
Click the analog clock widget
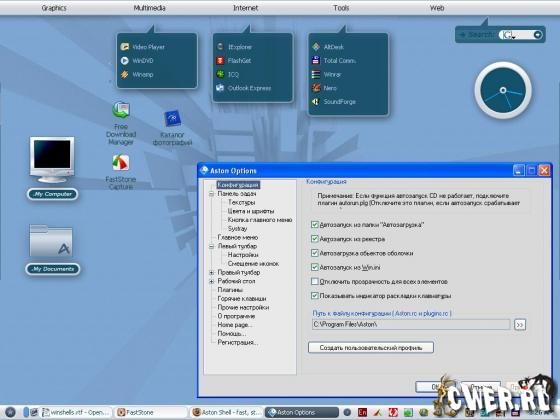(x=503, y=90)
